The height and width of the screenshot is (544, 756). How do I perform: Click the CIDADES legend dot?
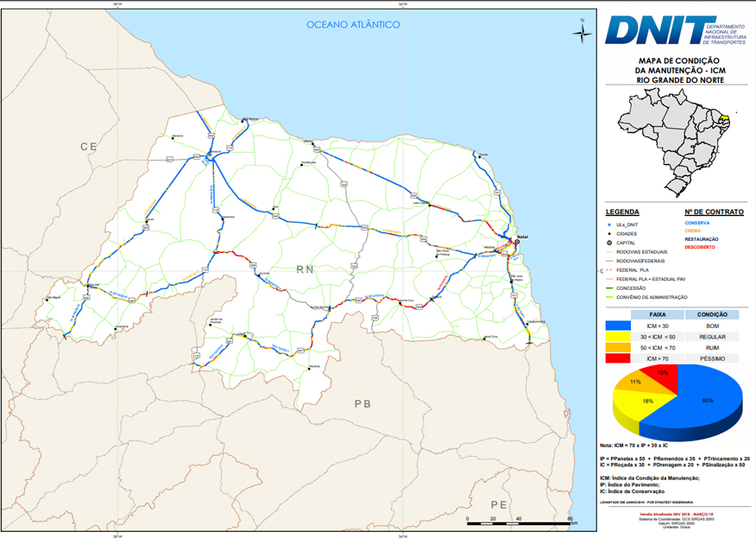[609, 234]
